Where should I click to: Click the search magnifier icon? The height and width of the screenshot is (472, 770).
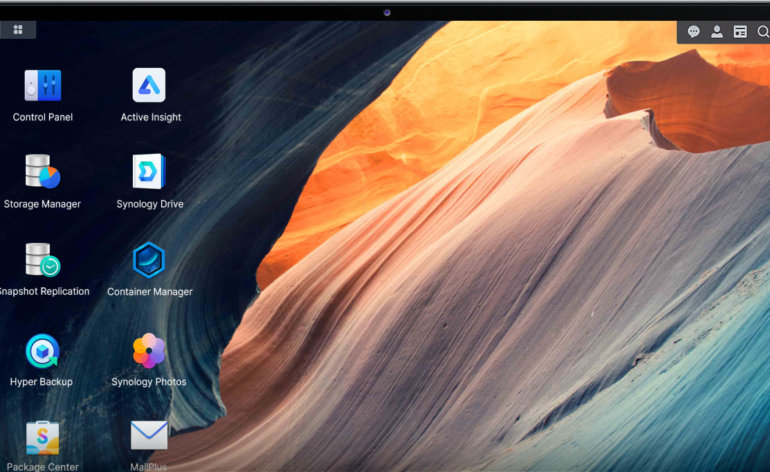click(x=763, y=32)
